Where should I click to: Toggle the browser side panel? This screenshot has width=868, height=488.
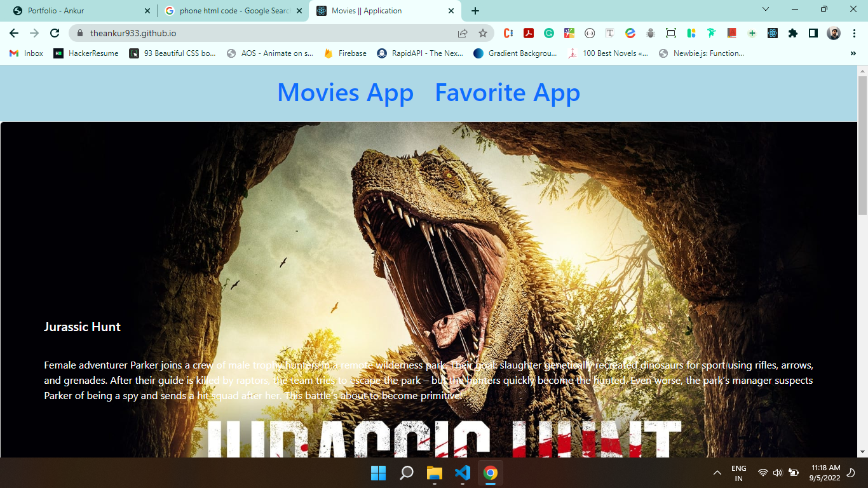click(813, 33)
